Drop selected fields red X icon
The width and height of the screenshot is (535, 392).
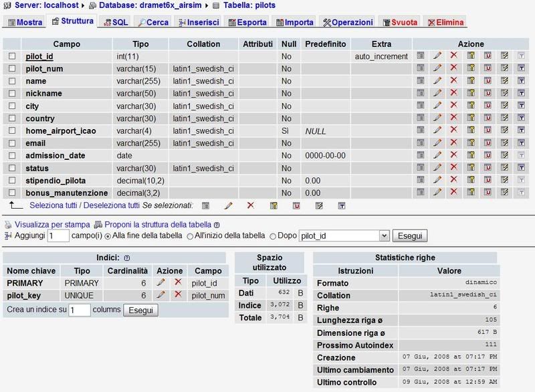pyautogui.click(x=250, y=205)
